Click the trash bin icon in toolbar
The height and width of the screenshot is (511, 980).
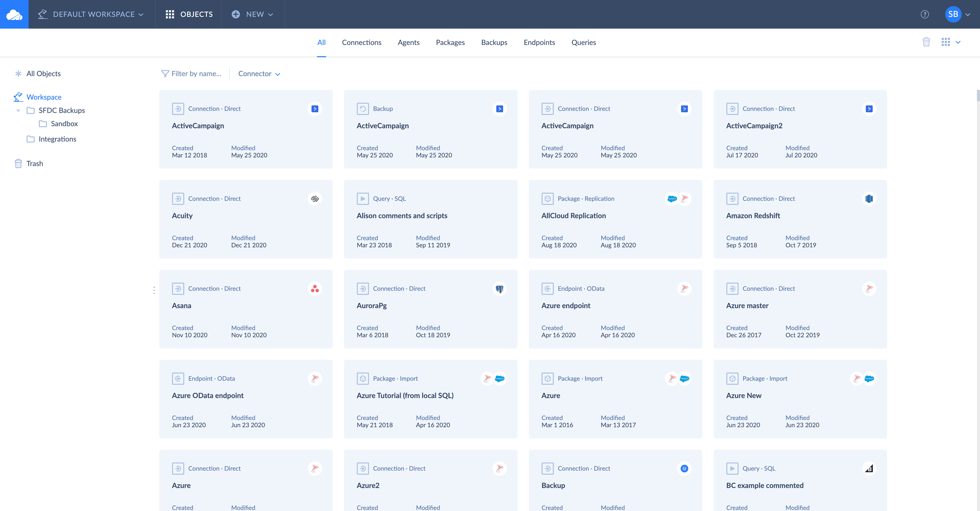926,42
